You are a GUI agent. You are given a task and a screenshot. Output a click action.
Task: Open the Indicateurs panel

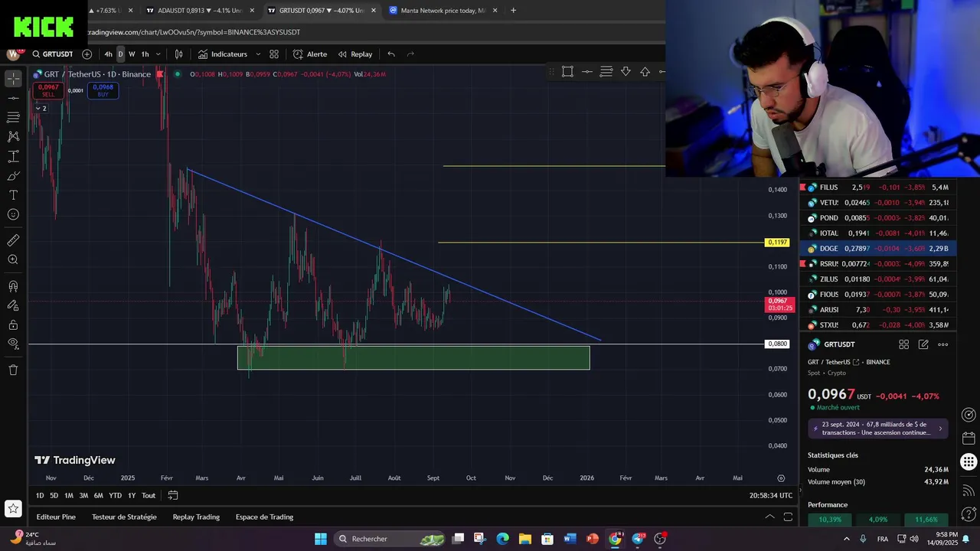[x=222, y=54]
